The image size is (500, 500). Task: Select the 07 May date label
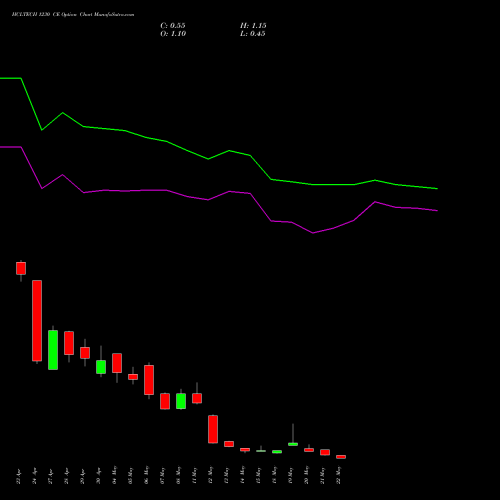(163, 475)
